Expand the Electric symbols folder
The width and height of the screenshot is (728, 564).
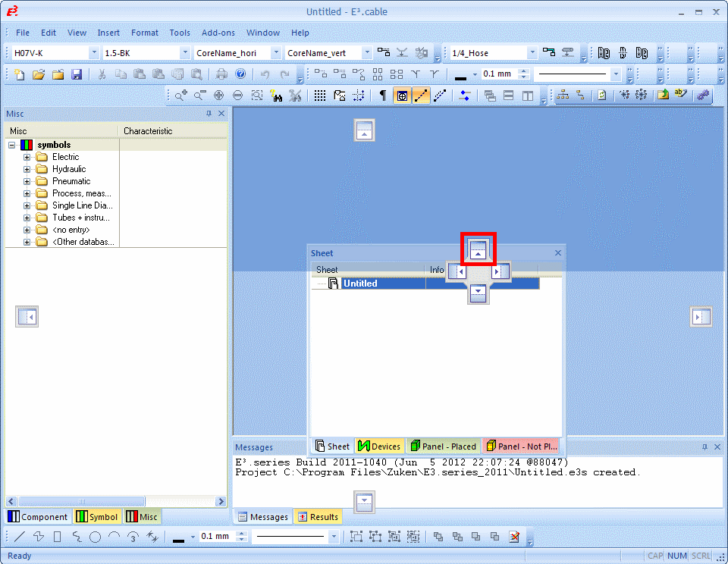[x=27, y=157]
